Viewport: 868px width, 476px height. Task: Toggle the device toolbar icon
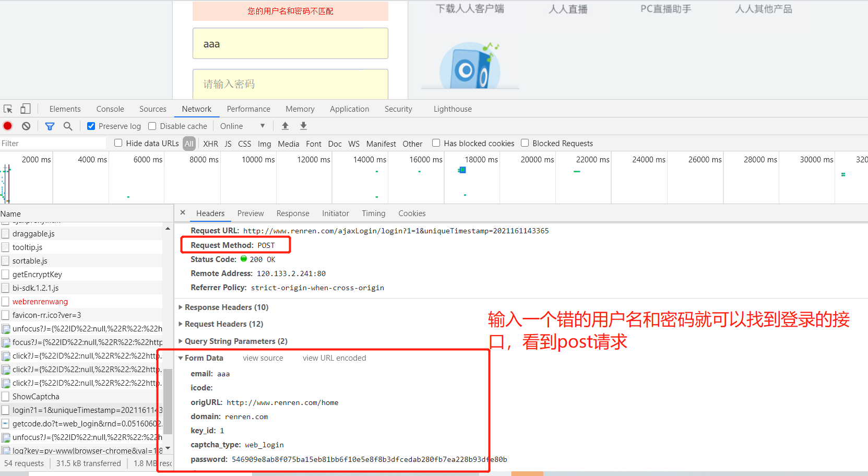pos(25,109)
